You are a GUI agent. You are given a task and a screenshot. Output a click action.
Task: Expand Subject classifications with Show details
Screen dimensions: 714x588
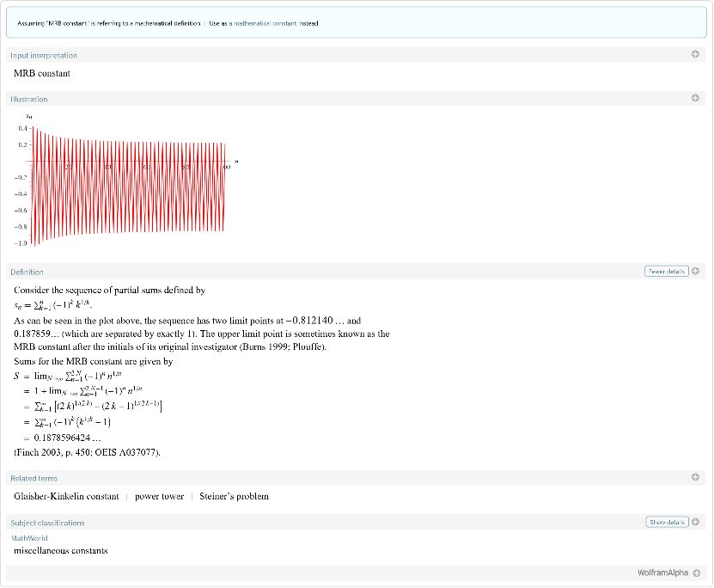(x=667, y=522)
